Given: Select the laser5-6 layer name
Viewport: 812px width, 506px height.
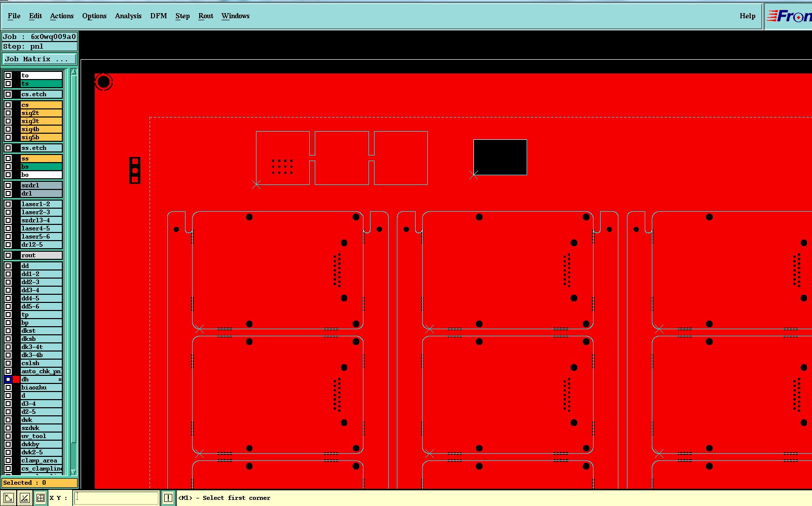Looking at the screenshot, I should tap(42, 237).
